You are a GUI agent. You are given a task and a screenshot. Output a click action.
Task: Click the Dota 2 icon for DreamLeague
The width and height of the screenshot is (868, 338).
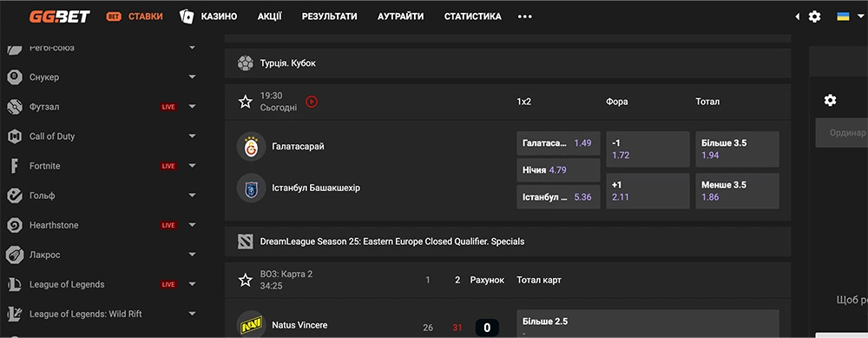246,242
